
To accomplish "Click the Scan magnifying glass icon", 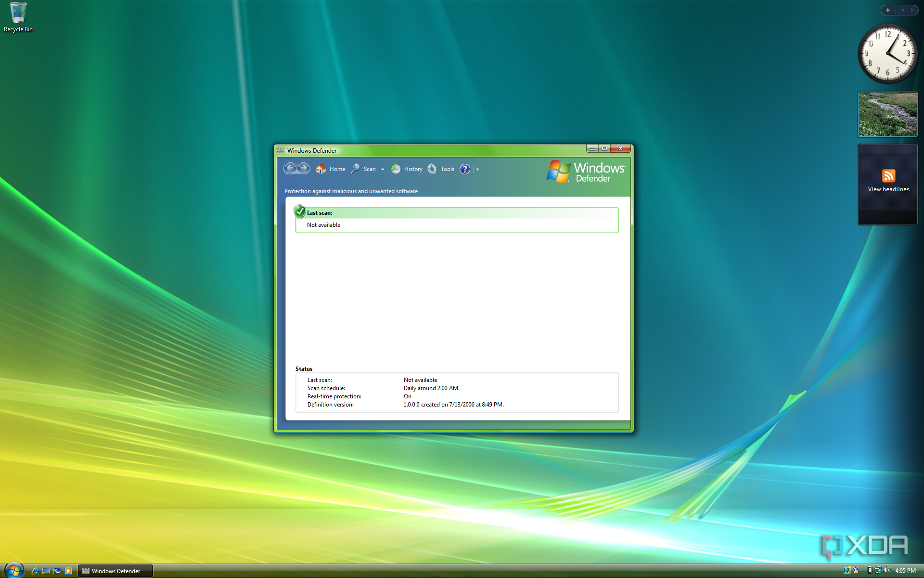I will point(355,169).
